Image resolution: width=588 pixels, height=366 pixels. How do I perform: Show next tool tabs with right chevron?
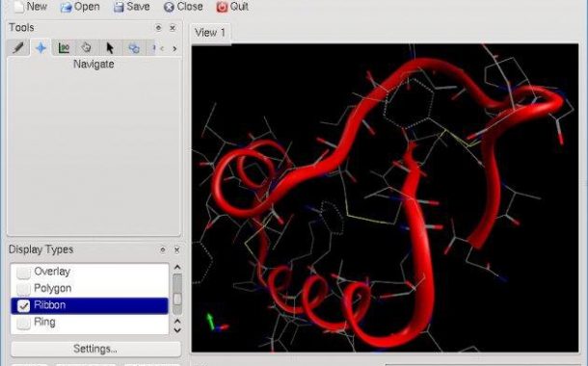click(x=174, y=48)
